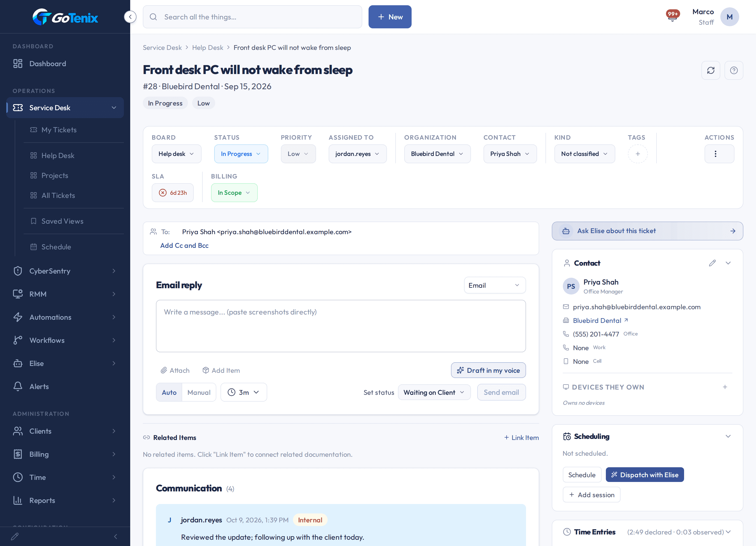Open Alerts bell in the sidebar

tap(65, 386)
